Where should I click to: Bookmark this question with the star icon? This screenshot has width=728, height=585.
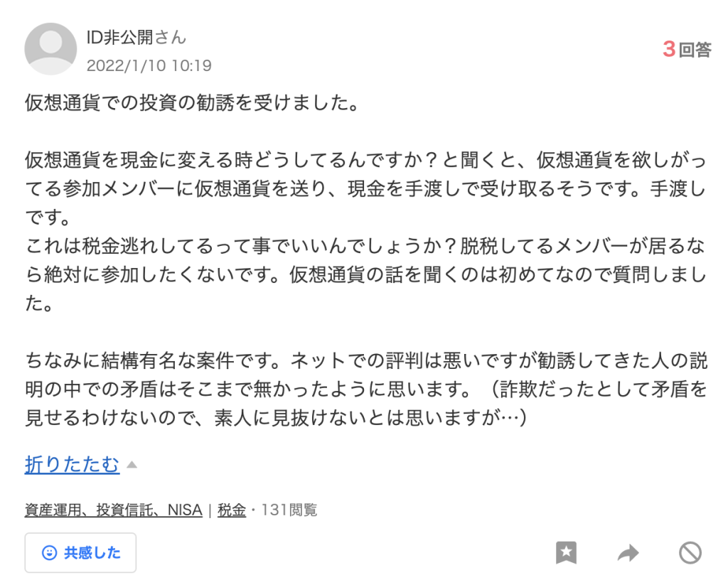tap(566, 552)
